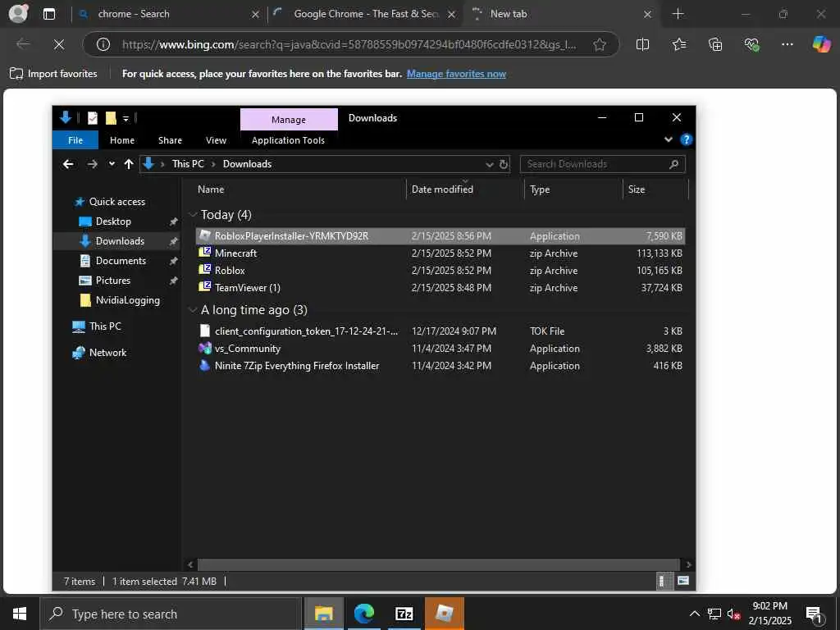Select the TeamViewer (1) zip archive
This screenshot has width=840, height=630.
tap(441, 288)
